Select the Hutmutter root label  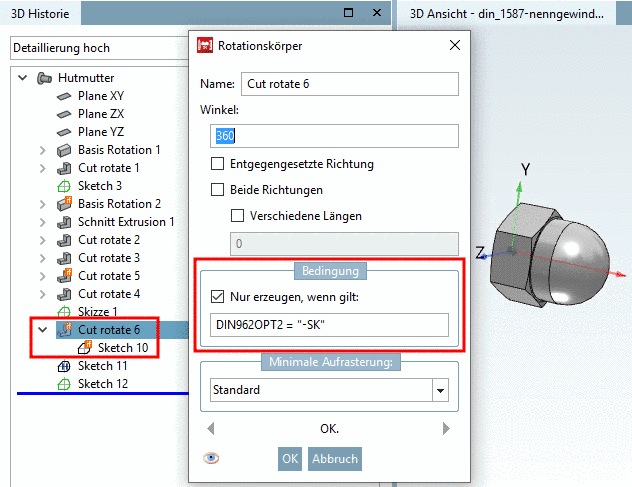(86, 78)
